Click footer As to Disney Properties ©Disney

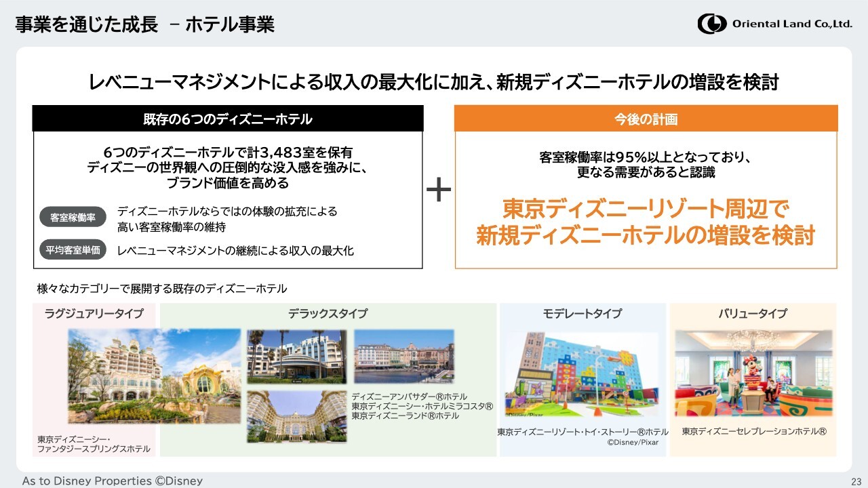click(113, 481)
